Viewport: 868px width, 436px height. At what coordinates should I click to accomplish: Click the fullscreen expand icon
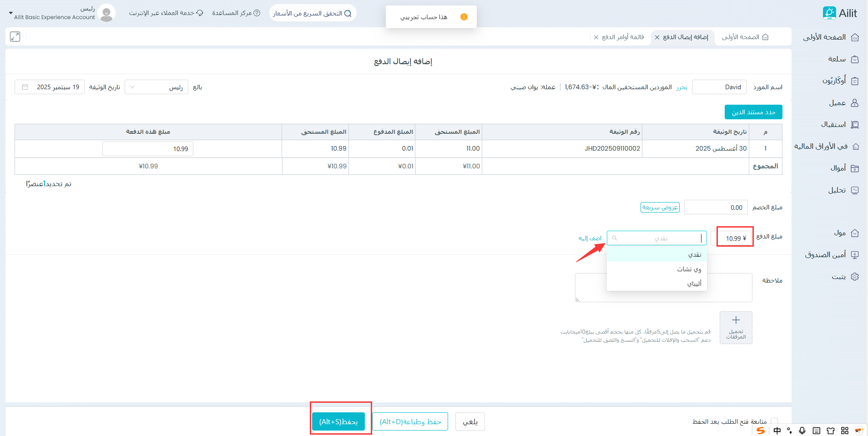[15, 37]
